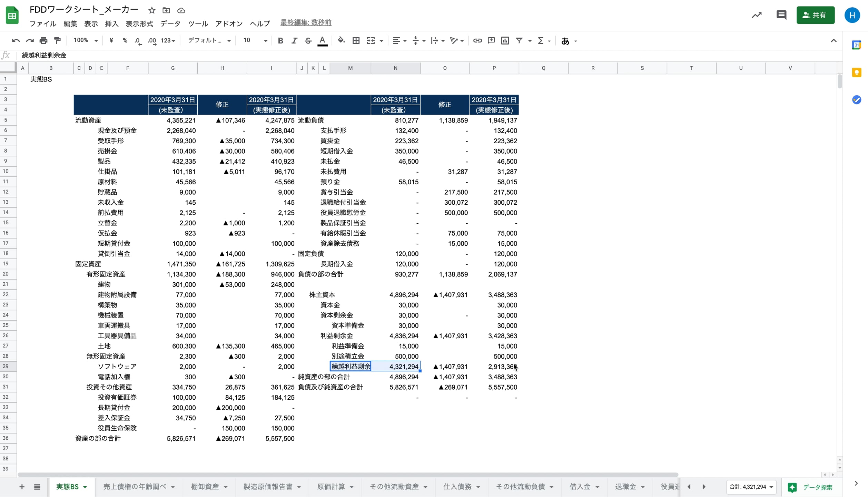868x497 pixels.
Task: Star this spreadsheet document
Action: (x=152, y=10)
